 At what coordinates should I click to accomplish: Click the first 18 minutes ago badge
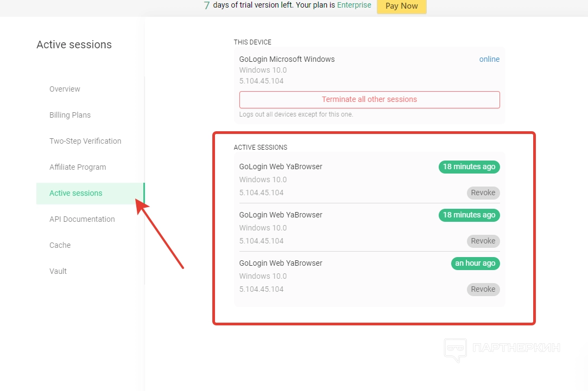pos(469,166)
